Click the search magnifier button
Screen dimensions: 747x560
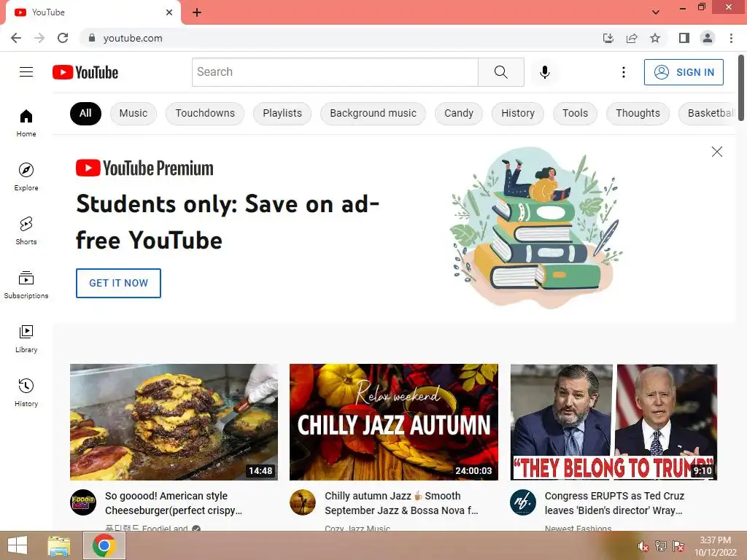(500, 72)
